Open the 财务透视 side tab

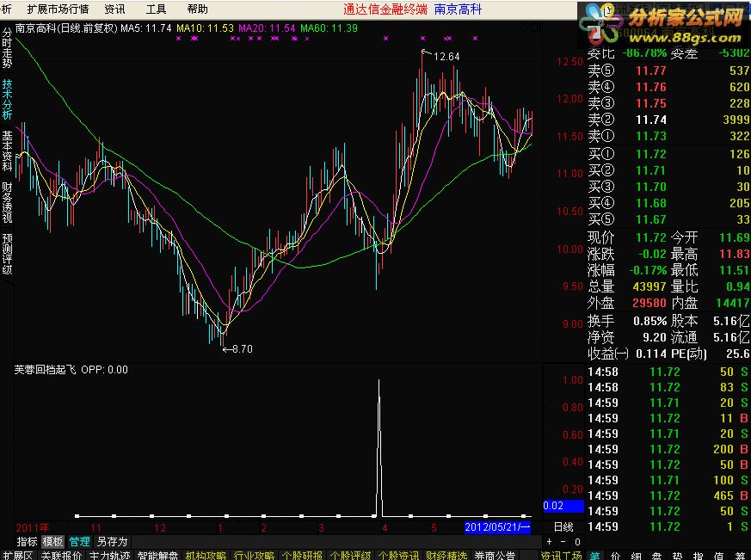(x=7, y=203)
